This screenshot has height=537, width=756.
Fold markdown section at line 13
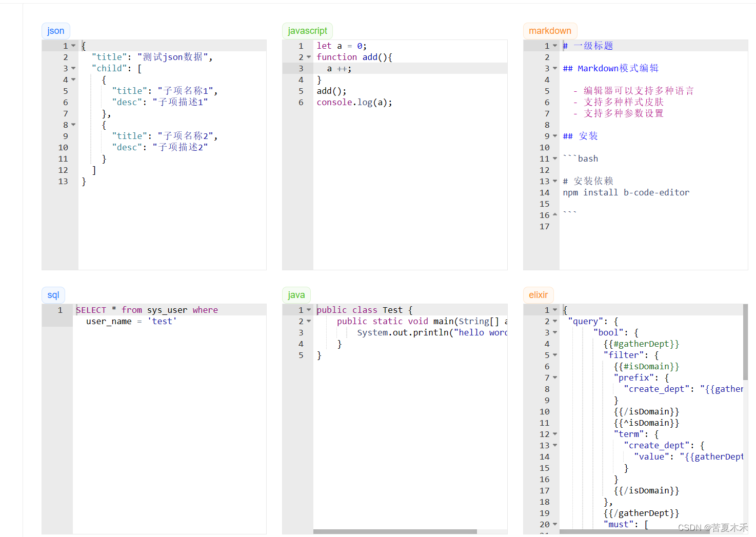coord(555,181)
